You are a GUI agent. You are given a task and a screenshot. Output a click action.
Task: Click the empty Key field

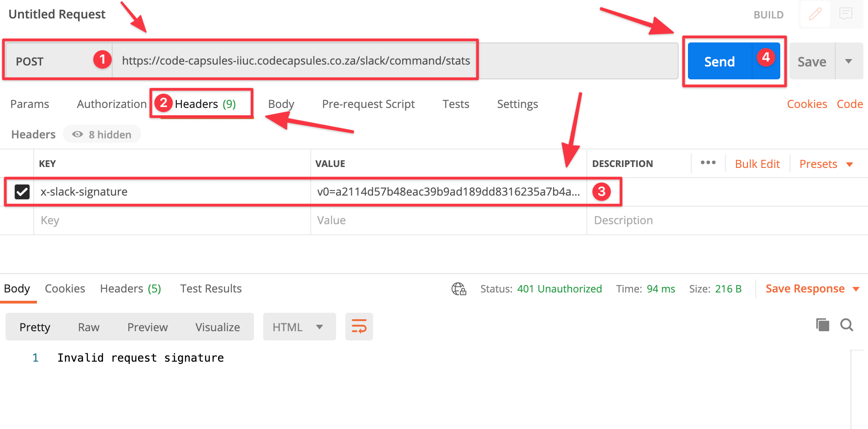pos(171,220)
